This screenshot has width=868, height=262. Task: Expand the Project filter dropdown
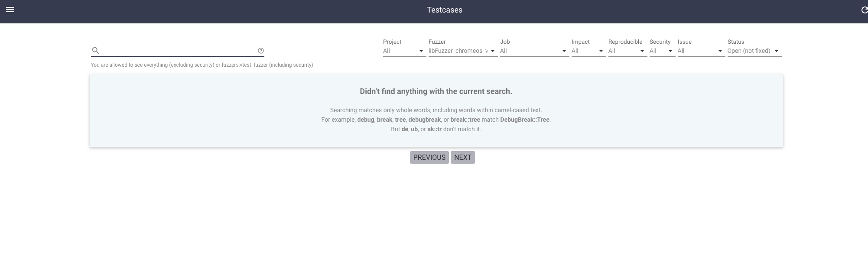pyautogui.click(x=404, y=51)
